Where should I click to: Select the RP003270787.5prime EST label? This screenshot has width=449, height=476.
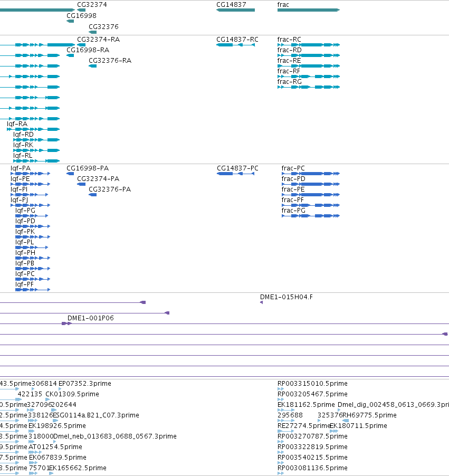pyautogui.click(x=312, y=436)
